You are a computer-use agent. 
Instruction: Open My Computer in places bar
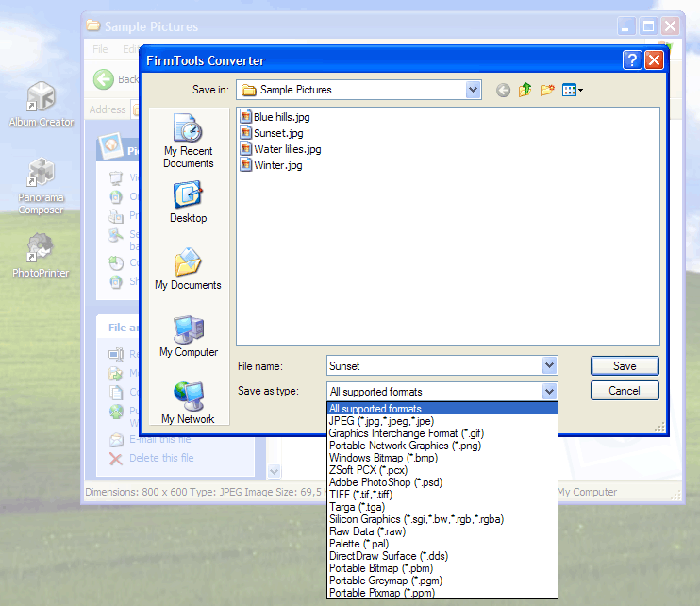[x=189, y=336]
